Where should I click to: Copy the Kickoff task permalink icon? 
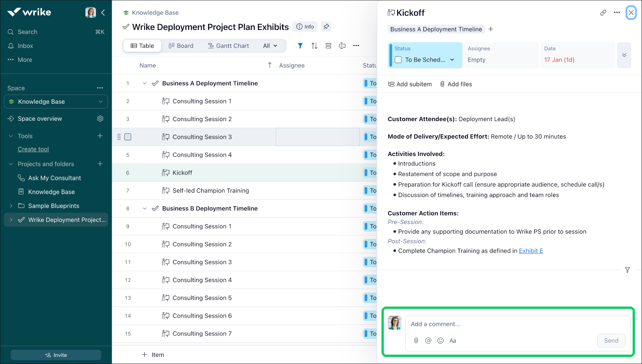[x=603, y=13]
